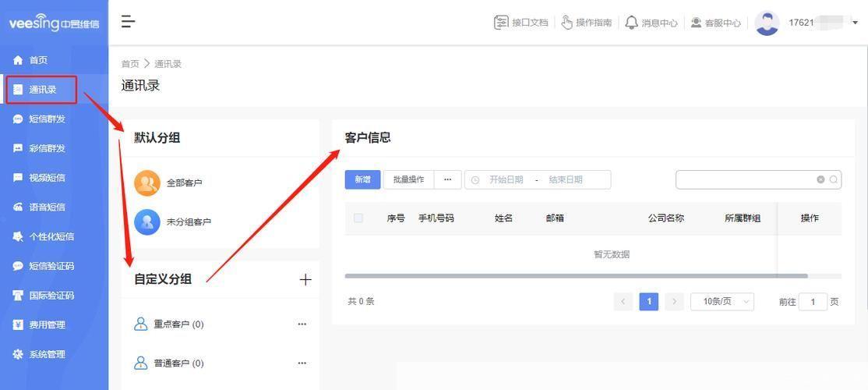
Task: Open the 10条/页 page size dropdown
Action: pos(722,302)
